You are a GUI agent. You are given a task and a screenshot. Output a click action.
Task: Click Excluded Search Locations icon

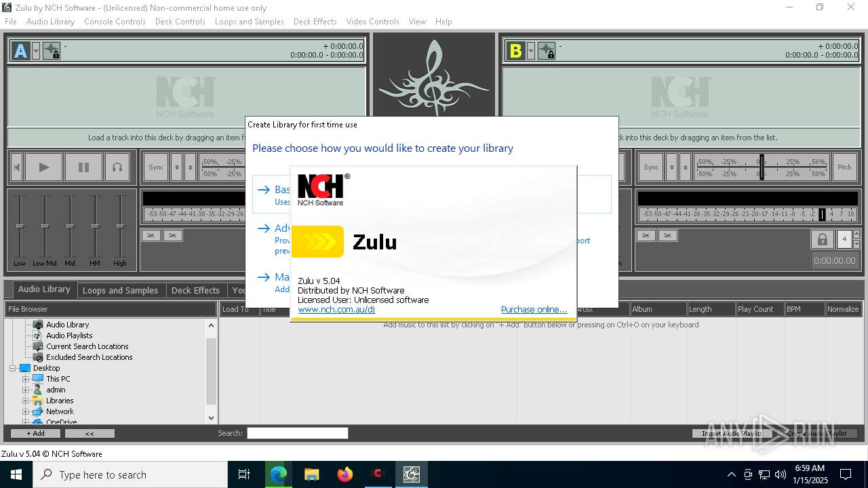(38, 357)
